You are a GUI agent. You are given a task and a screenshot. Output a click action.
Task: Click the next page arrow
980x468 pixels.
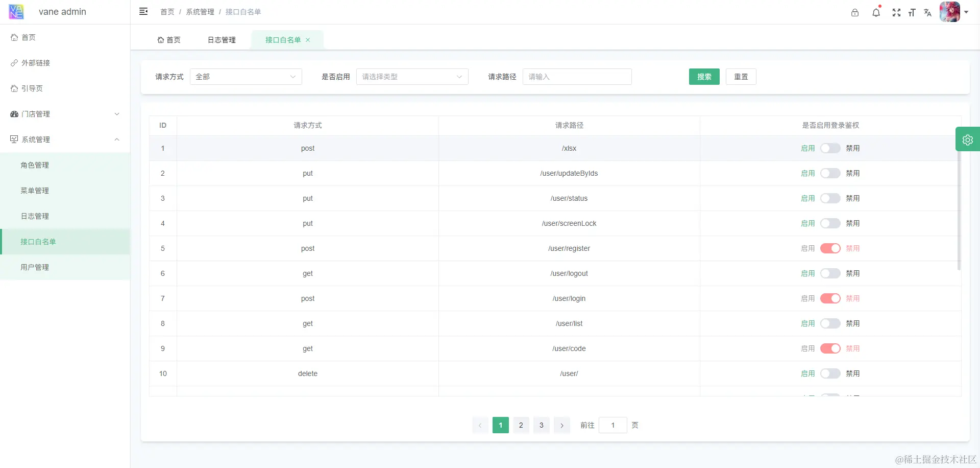562,425
